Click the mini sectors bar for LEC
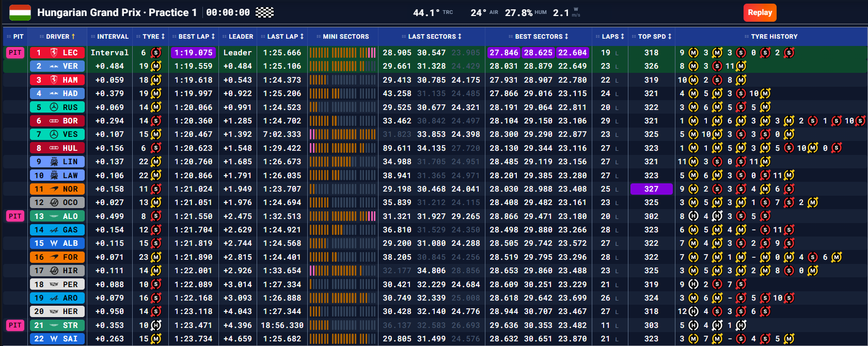Image resolution: width=868 pixels, height=346 pixels. point(342,53)
